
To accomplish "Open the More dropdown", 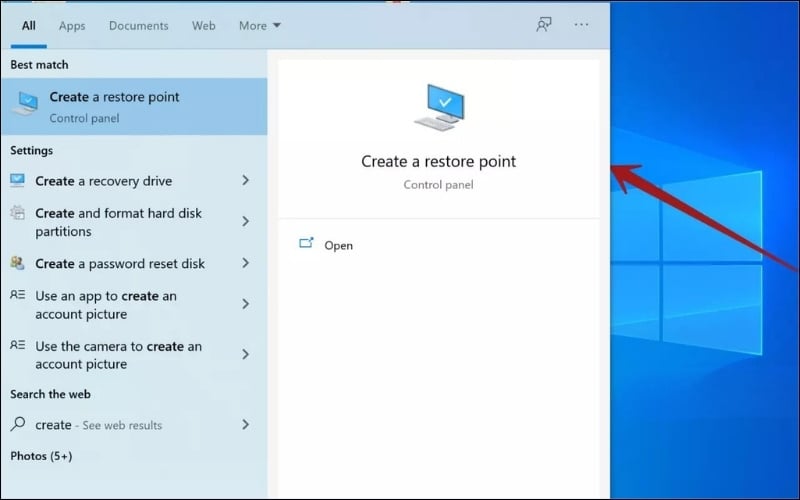I will tap(260, 26).
